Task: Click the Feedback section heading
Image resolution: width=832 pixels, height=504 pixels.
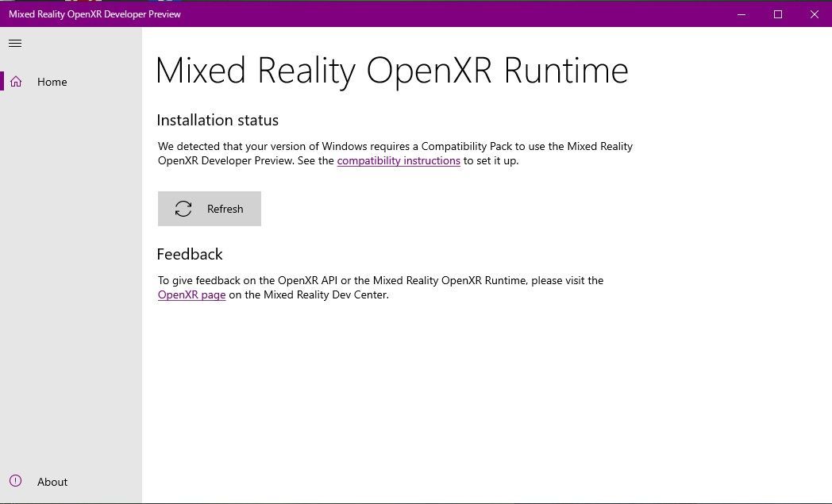Action: [190, 254]
